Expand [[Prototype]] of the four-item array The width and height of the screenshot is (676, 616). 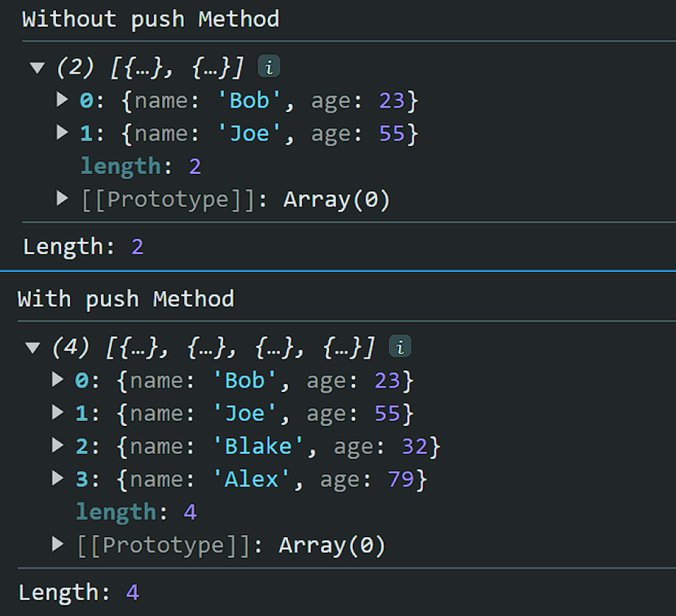pos(58,545)
